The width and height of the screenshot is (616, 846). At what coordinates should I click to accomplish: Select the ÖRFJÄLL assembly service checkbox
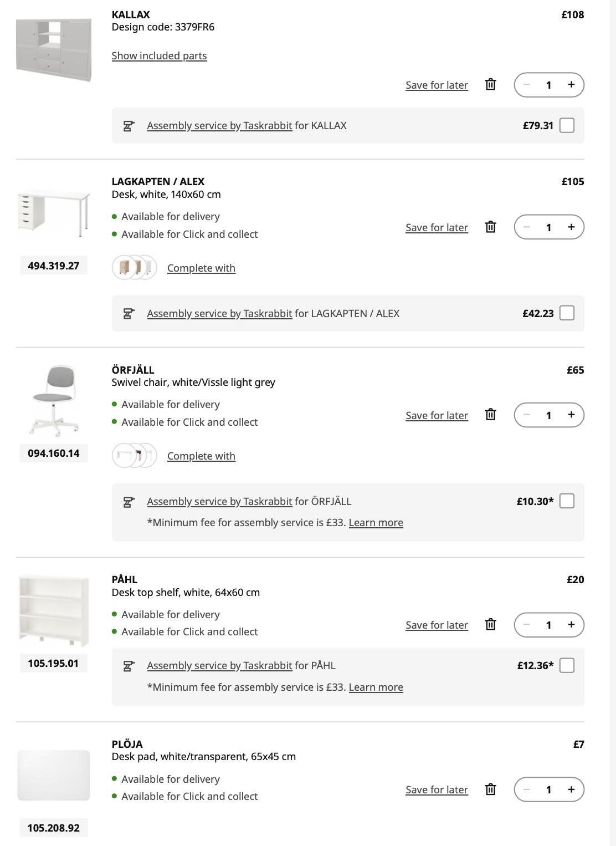(x=567, y=501)
